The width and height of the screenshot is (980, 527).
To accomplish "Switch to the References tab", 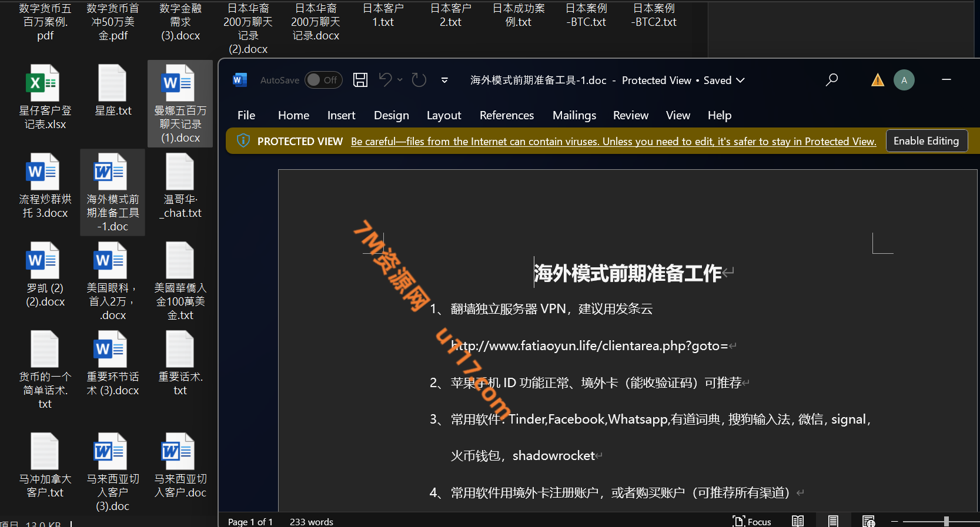I will point(506,115).
